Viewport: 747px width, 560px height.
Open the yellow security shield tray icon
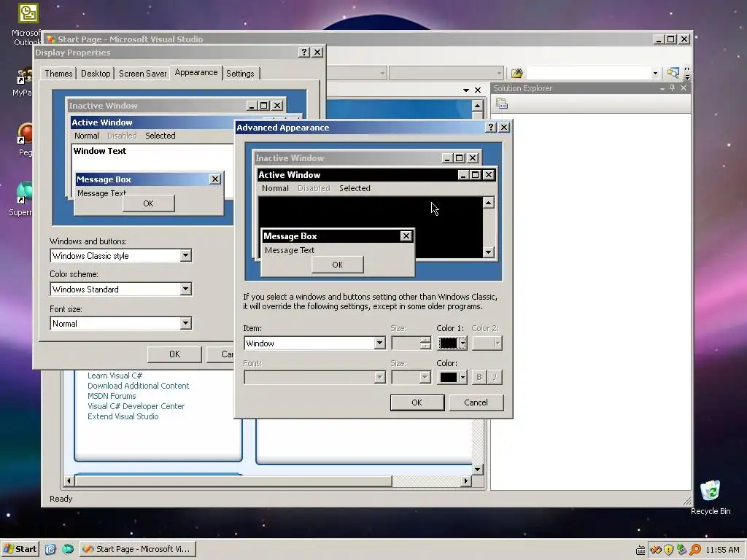[668, 550]
